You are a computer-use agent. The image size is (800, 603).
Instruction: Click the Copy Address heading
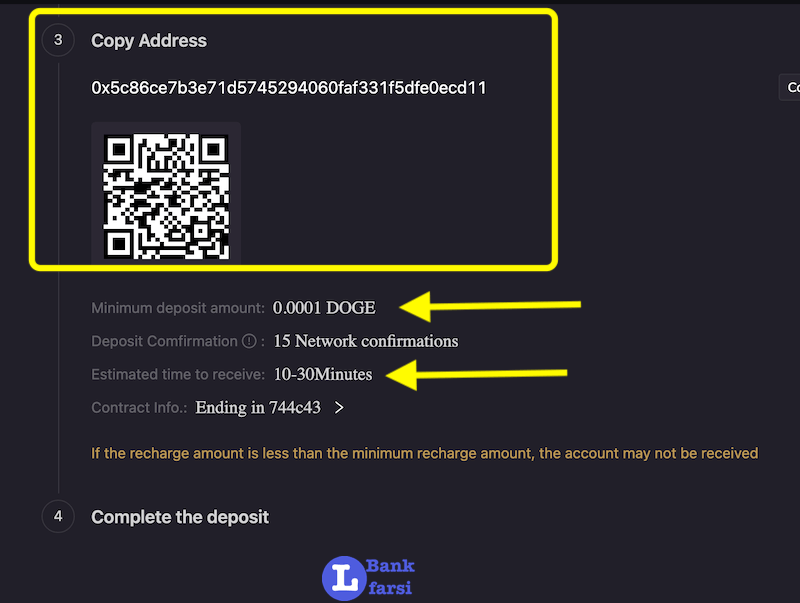[149, 41]
